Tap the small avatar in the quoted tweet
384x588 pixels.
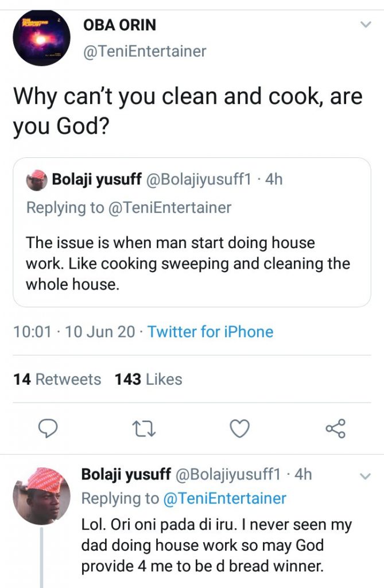click(37, 180)
